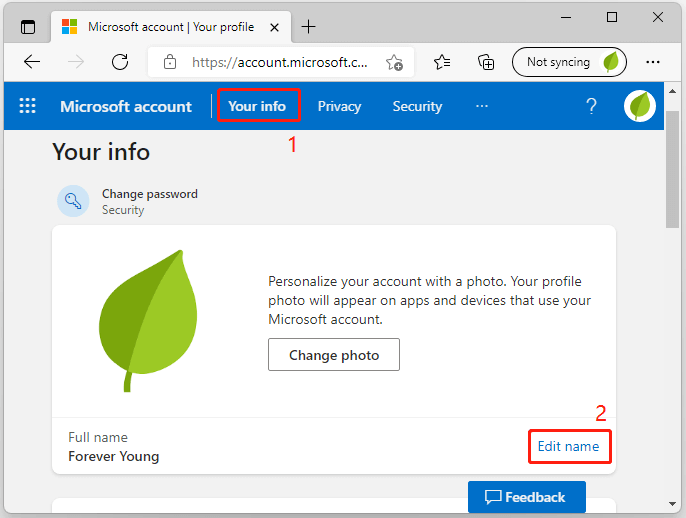Click the Change photo button
686x518 pixels.
coord(334,355)
